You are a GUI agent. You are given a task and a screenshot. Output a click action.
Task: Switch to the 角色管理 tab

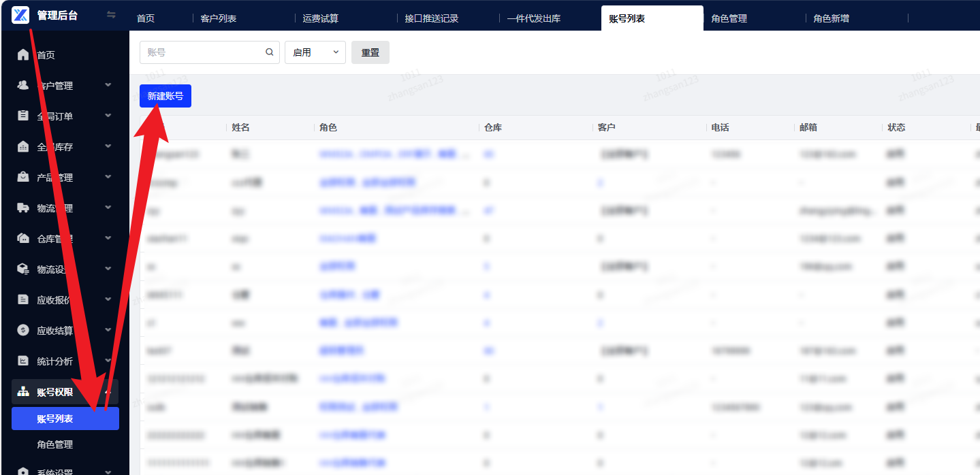pyautogui.click(x=729, y=18)
